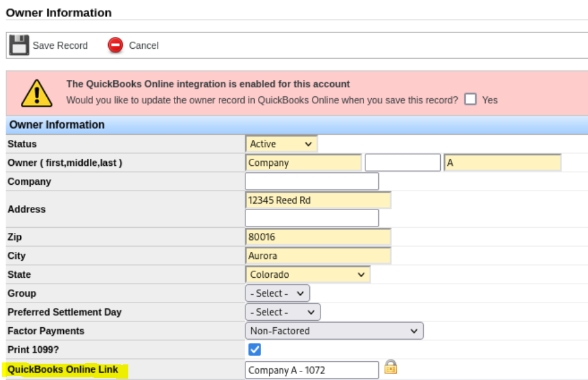
Task: Click the address field '12345 Reed Rd'
Action: (318, 200)
